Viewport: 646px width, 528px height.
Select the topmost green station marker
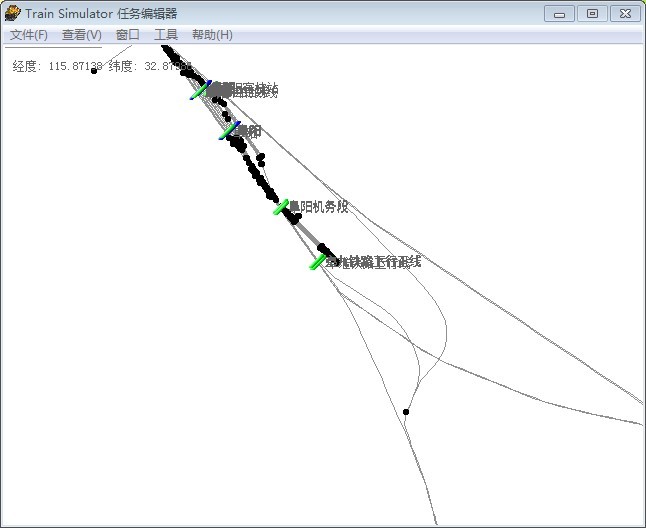tap(201, 90)
